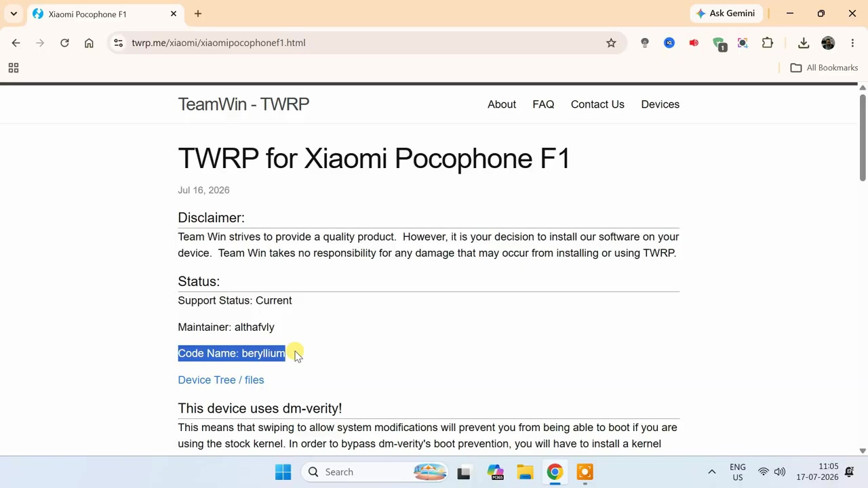This screenshot has height=488, width=868.
Task: Click the green shield extension icon with badge
Action: (719, 44)
